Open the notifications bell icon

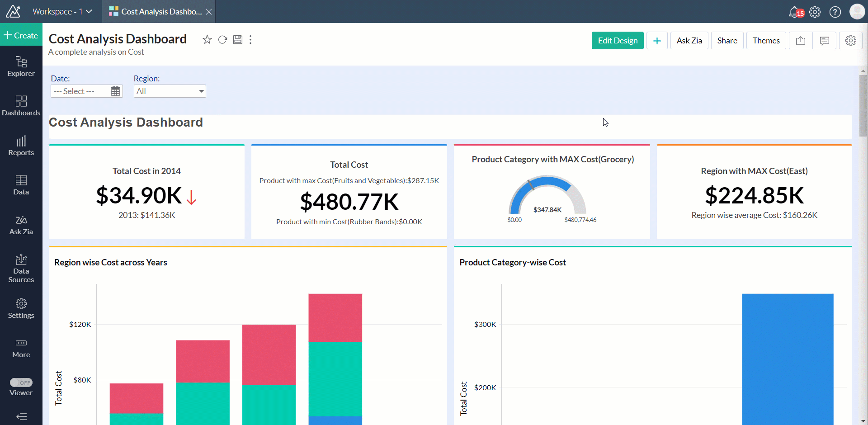(794, 12)
